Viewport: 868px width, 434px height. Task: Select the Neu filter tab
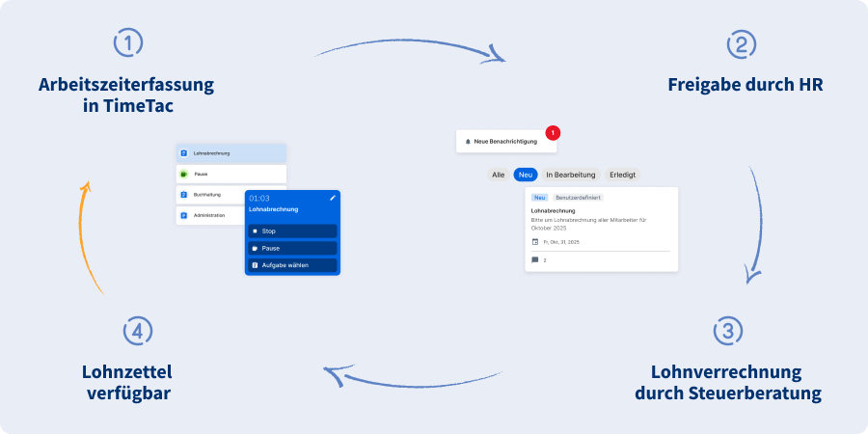click(x=526, y=175)
